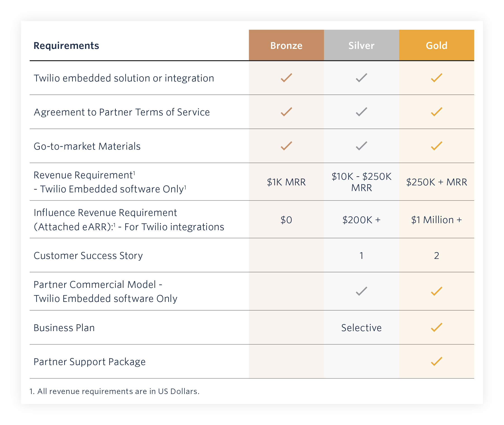This screenshot has width=504, height=425.
Task: Click the Gold column header
Action: pos(436,45)
